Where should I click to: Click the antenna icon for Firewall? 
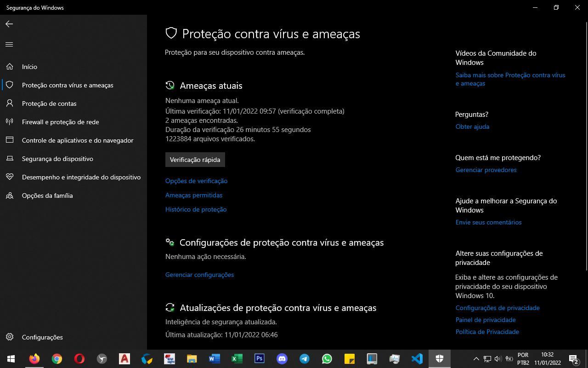[10, 122]
